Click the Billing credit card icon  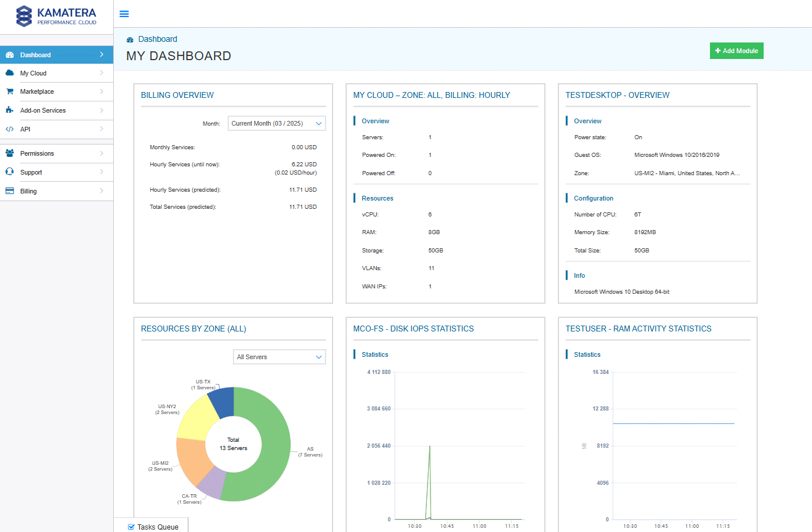click(x=9, y=191)
